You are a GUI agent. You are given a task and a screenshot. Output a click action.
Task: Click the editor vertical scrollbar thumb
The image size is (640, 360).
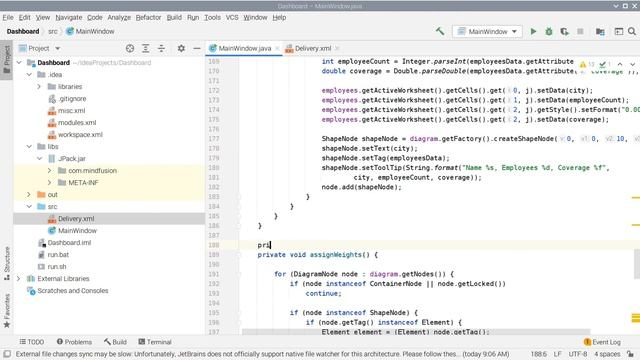(637, 264)
